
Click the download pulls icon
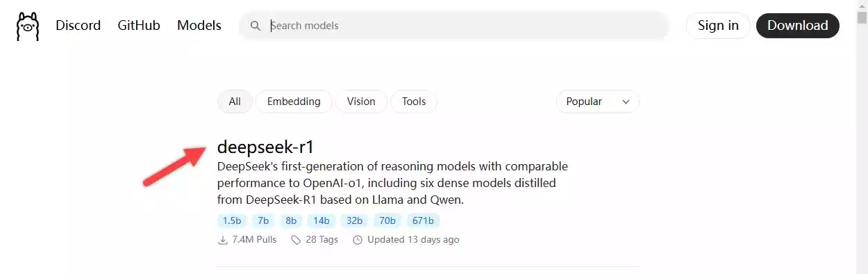(223, 240)
